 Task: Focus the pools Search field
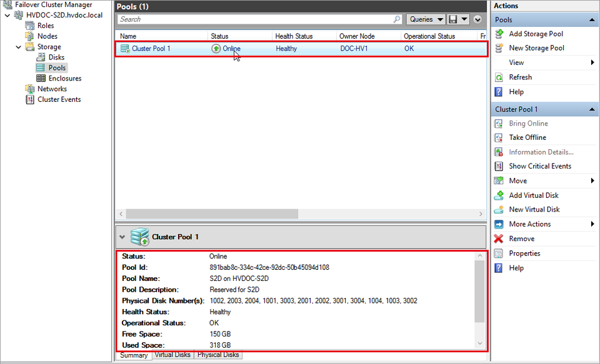(260, 19)
